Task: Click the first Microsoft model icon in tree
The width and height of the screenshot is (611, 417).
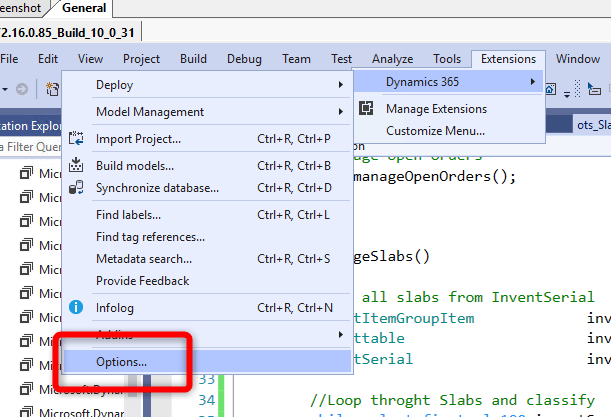Action: (x=27, y=173)
